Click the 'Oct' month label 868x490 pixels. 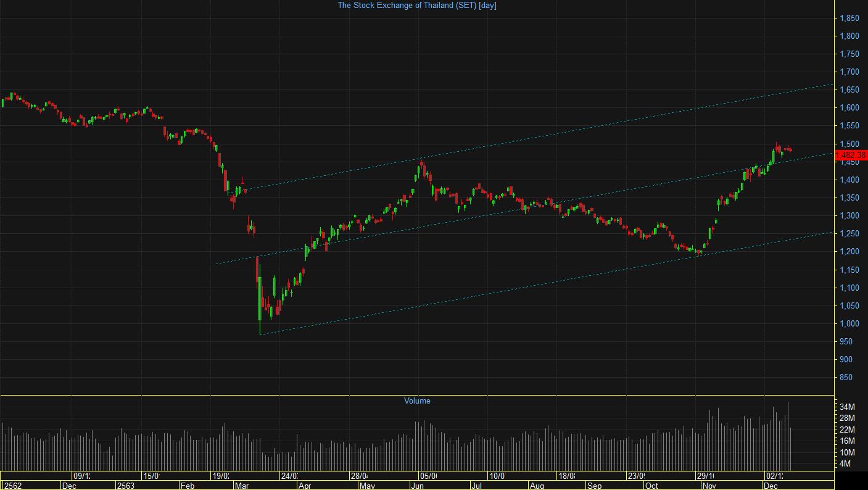[x=651, y=486]
